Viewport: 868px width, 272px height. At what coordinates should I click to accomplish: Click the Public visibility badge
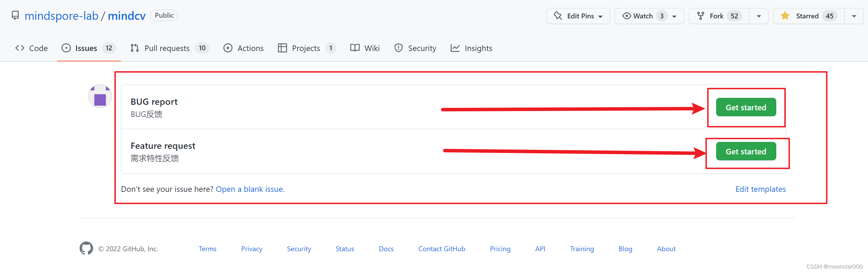[164, 15]
